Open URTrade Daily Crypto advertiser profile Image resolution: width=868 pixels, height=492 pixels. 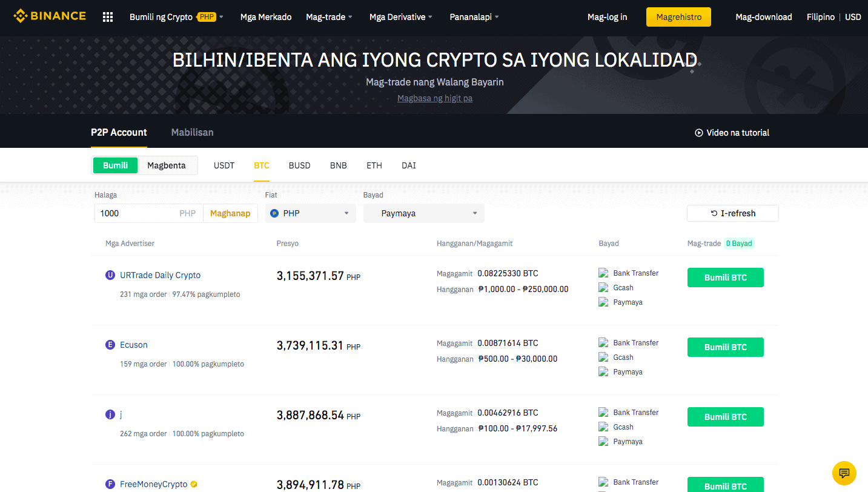(x=160, y=275)
